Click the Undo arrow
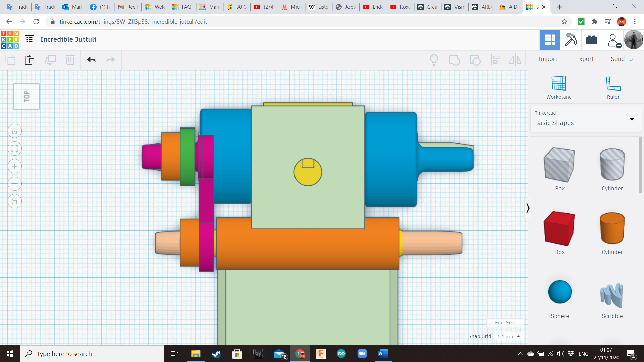The height and width of the screenshot is (362, 644). pyautogui.click(x=91, y=60)
